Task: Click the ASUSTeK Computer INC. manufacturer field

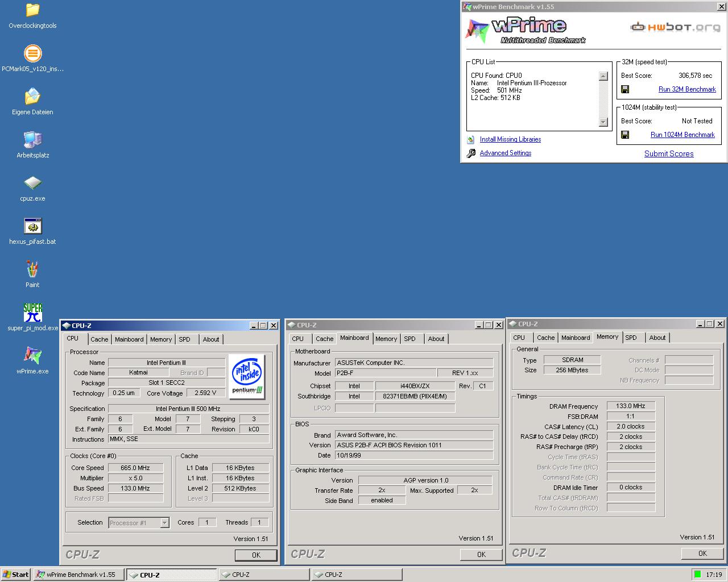Action: [x=413, y=363]
